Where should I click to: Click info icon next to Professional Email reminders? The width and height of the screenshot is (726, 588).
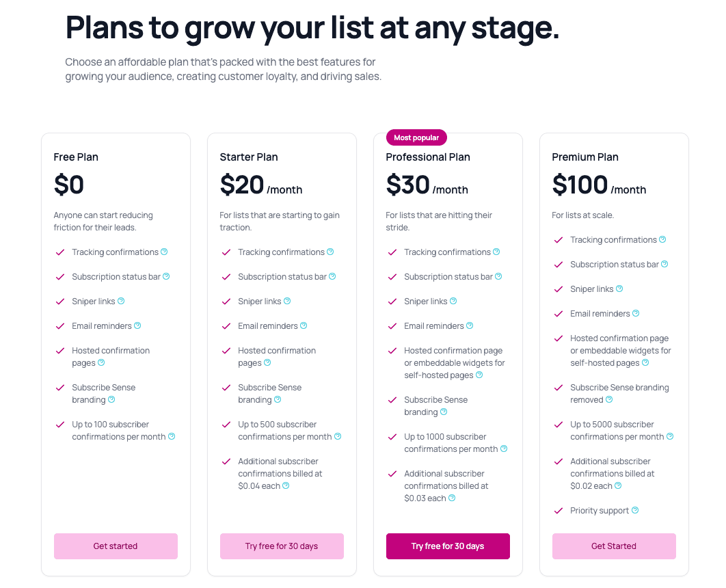[470, 325]
